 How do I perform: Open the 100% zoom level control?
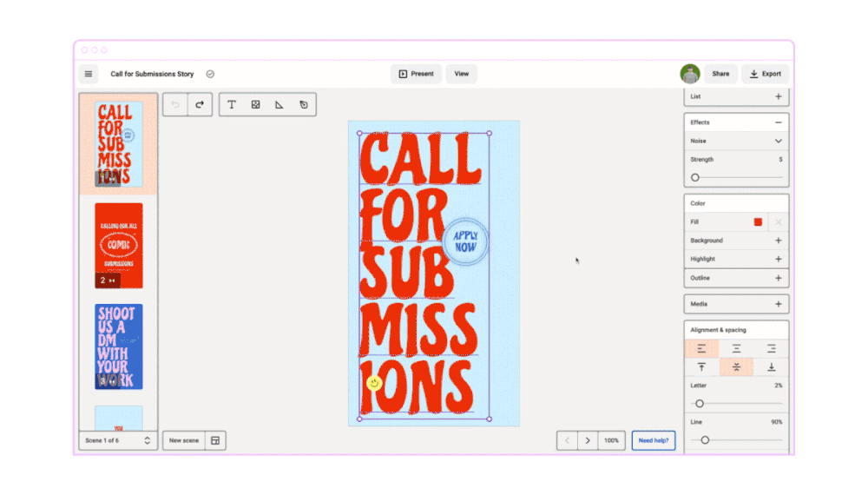click(x=612, y=441)
